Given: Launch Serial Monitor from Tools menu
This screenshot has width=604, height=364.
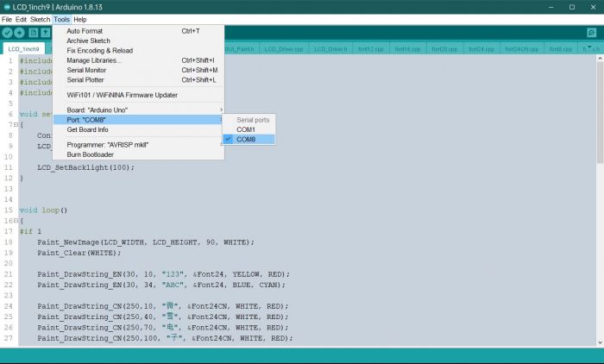Looking at the screenshot, I should pyautogui.click(x=138, y=70).
